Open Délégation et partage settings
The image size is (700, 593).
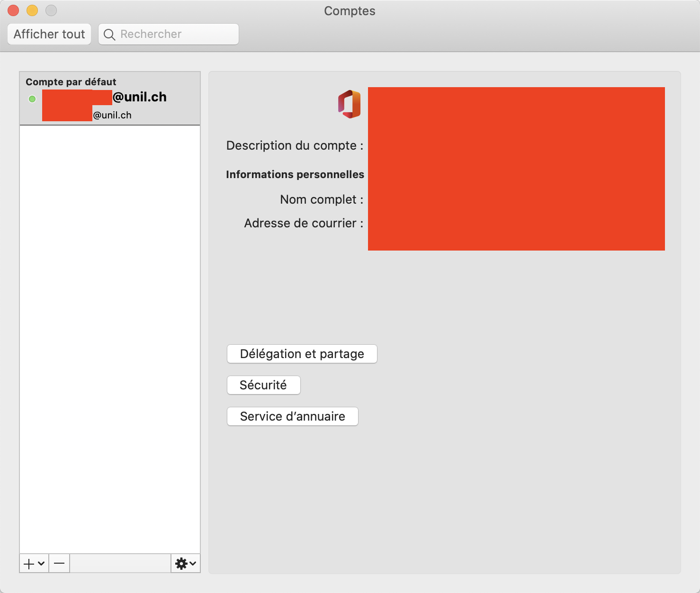pyautogui.click(x=302, y=354)
